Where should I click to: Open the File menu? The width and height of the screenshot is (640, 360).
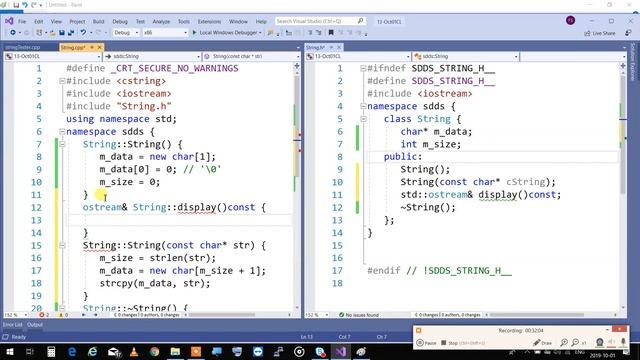(x=22, y=21)
